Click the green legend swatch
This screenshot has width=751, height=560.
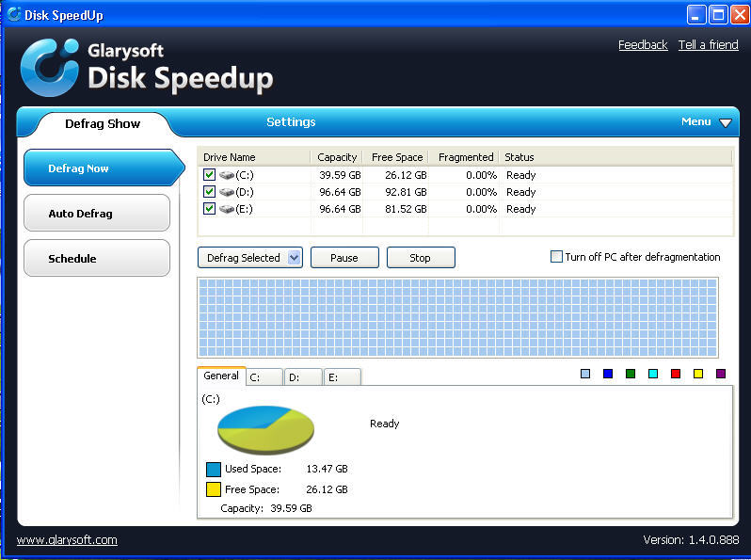tap(631, 374)
